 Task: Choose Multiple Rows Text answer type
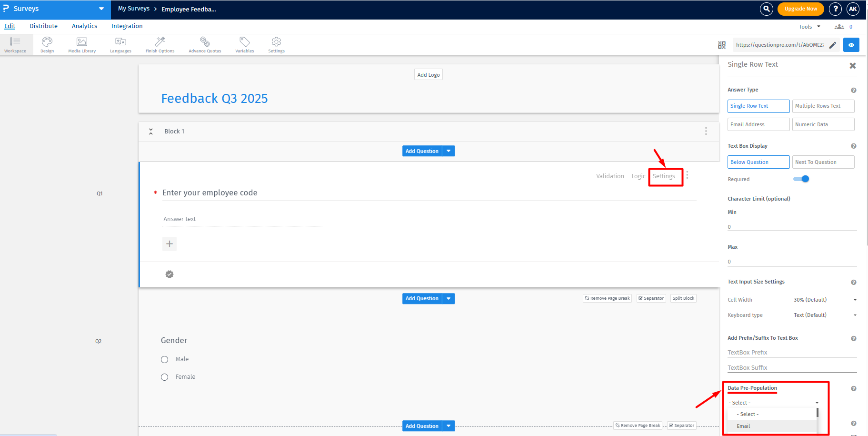coord(823,106)
